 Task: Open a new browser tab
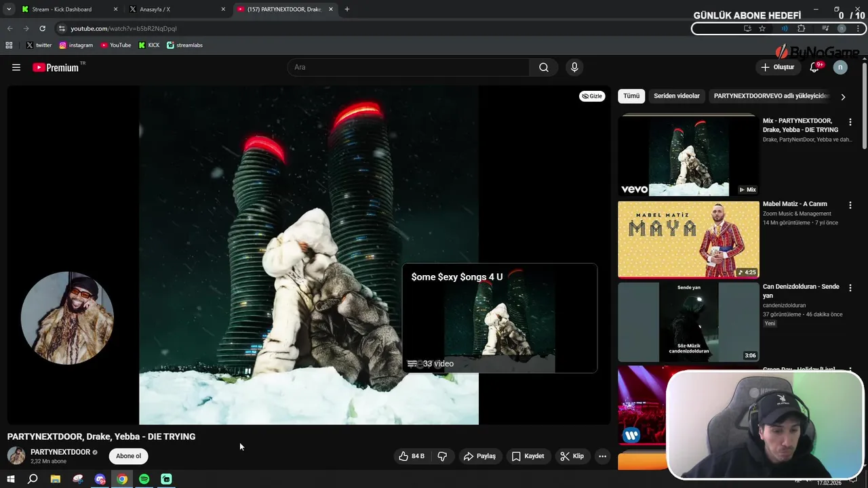point(347,9)
